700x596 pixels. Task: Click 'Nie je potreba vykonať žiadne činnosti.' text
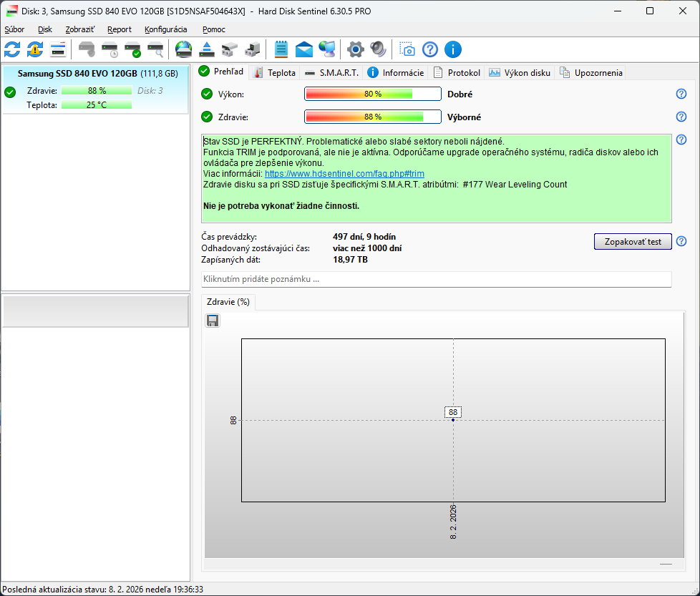281,206
